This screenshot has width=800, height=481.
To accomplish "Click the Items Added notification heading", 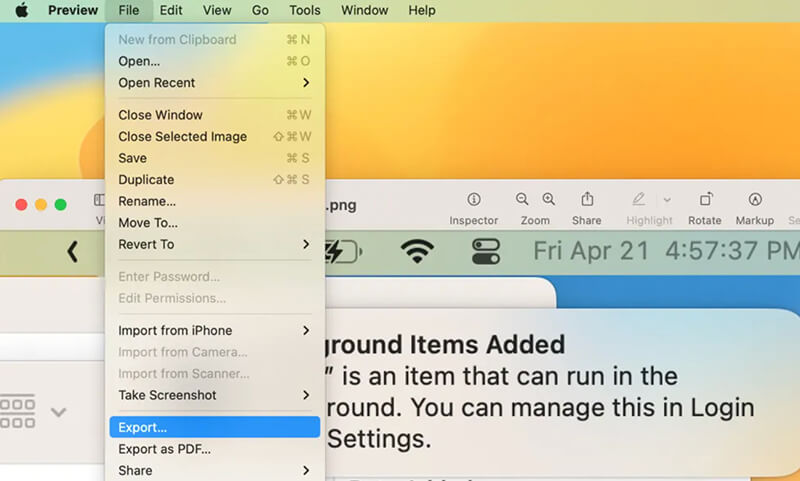I will tap(443, 344).
